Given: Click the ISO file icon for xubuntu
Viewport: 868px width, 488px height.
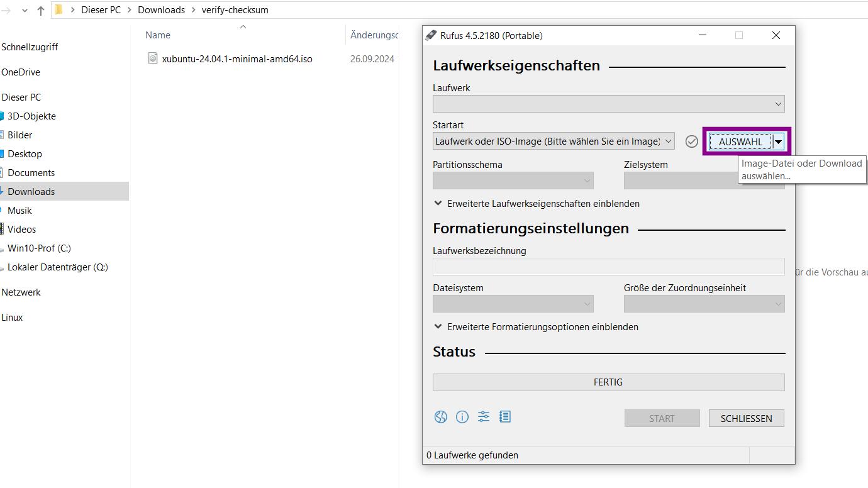Looking at the screenshot, I should click(153, 58).
